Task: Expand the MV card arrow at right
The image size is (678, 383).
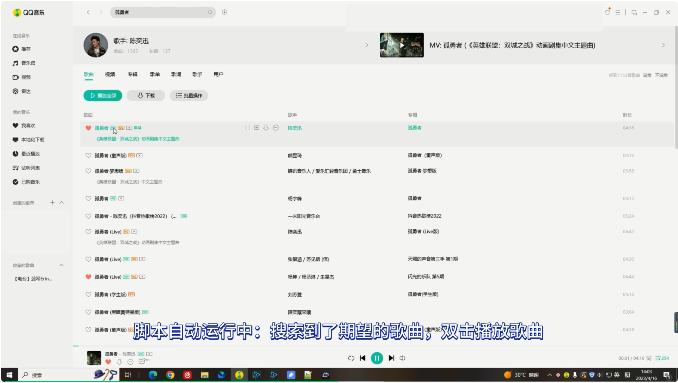Action: 663,45
